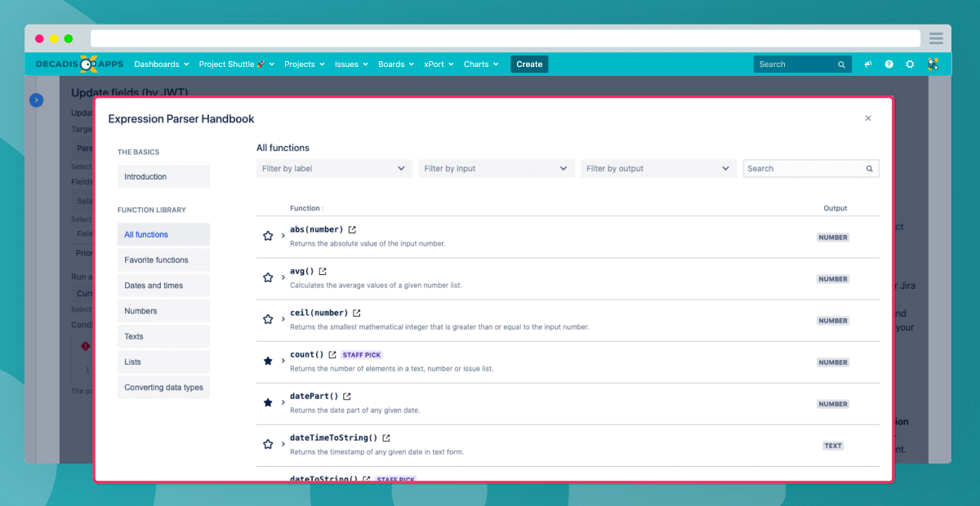
Task: Open external docs icon next to avg()
Action: [323, 271]
